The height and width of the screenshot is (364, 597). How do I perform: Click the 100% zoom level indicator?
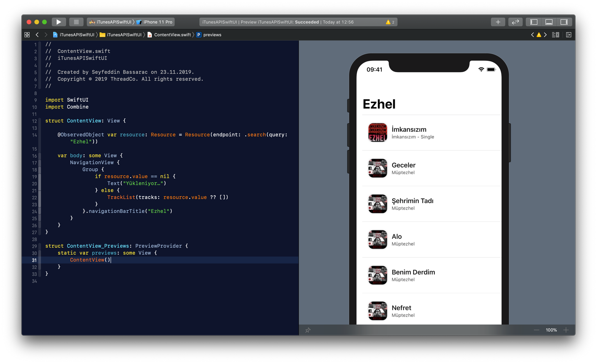point(551,330)
